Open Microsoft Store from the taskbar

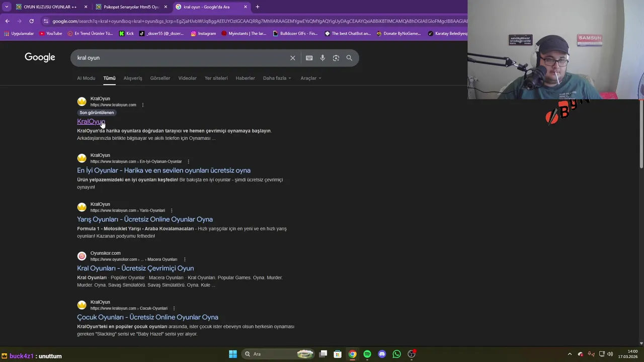[x=338, y=354]
